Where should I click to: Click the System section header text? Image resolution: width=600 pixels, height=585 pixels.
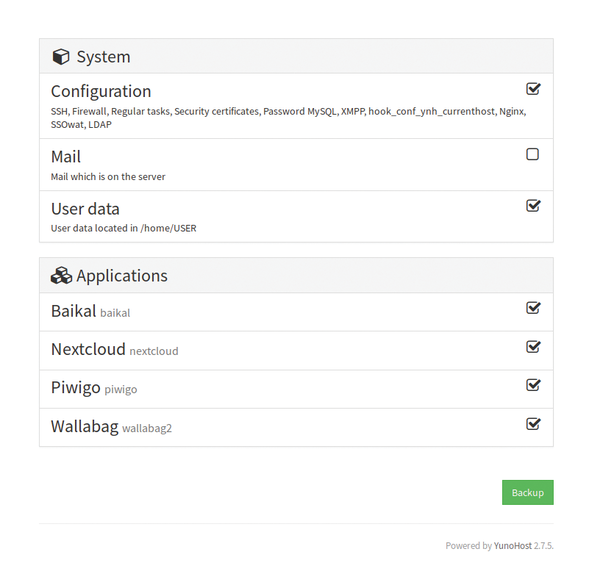pos(103,57)
